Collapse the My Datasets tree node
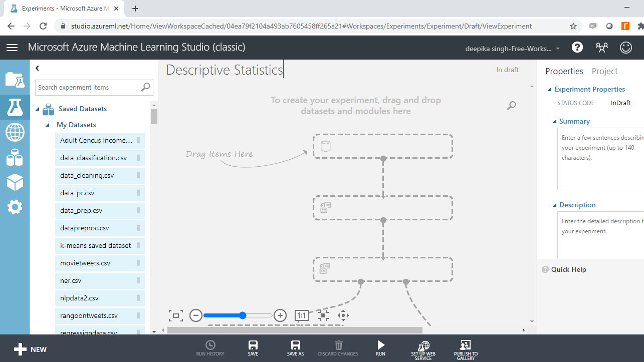644x362 pixels. pyautogui.click(x=48, y=125)
